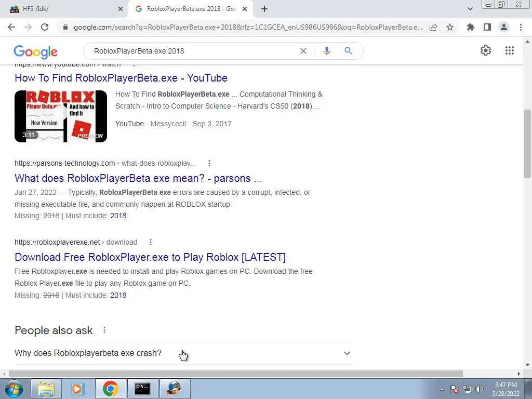The image size is (532, 399).
Task: Open What does RobloxPlayerBeta exe mean result
Action: (x=138, y=178)
